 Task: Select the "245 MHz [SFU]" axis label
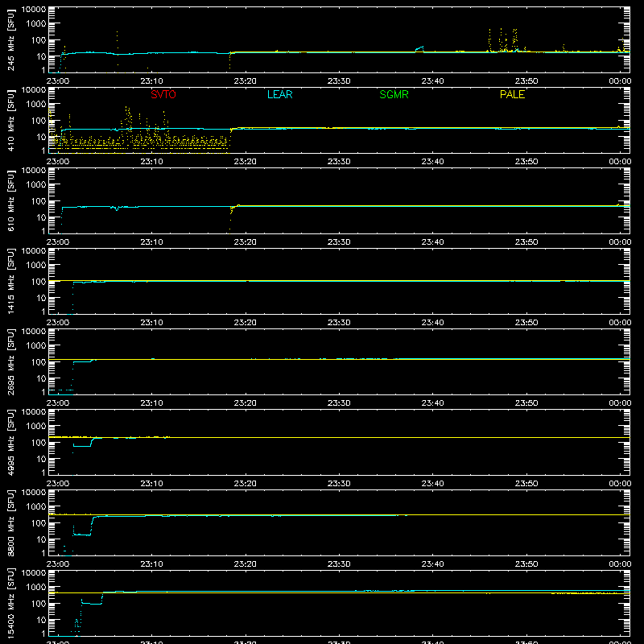pos(11,39)
